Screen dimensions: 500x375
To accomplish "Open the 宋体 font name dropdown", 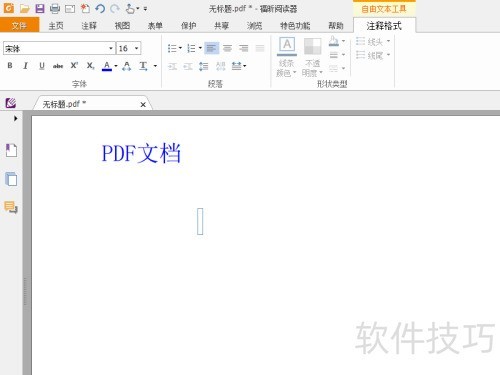I will click(111, 48).
